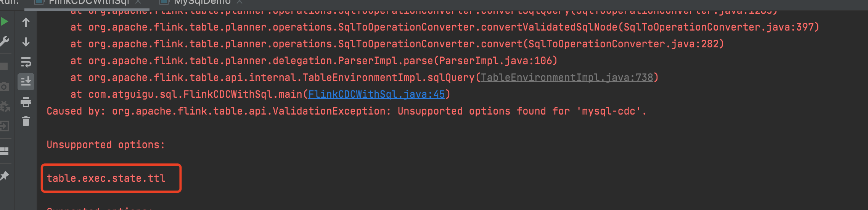Viewport: 868px width, 210px height.
Task: Click the camera thread dump icon
Action: click(x=4, y=86)
